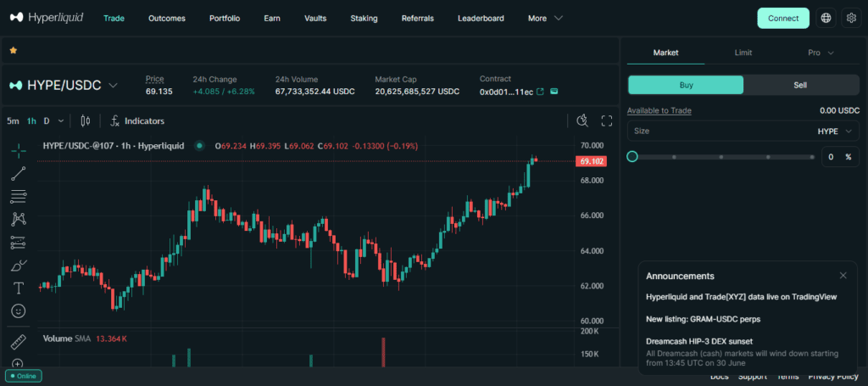Open the Earn page
Screen dimensions: 868x386
272,19
